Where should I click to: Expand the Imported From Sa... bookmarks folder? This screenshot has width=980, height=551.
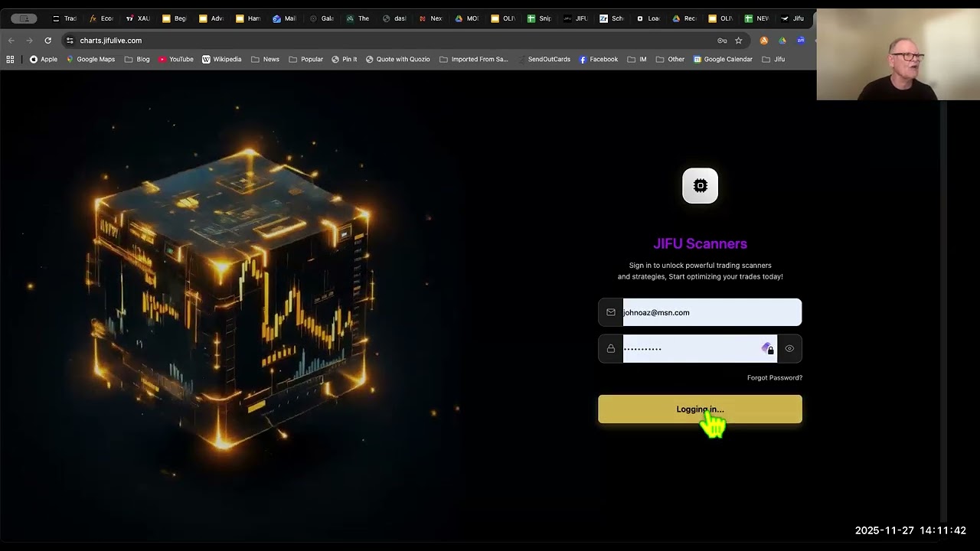click(473, 59)
